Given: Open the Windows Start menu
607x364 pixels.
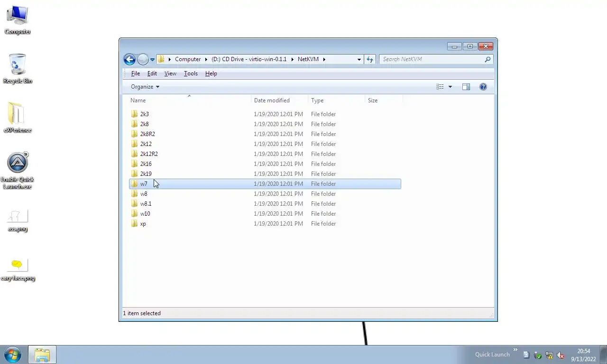Looking at the screenshot, I should pyautogui.click(x=12, y=355).
